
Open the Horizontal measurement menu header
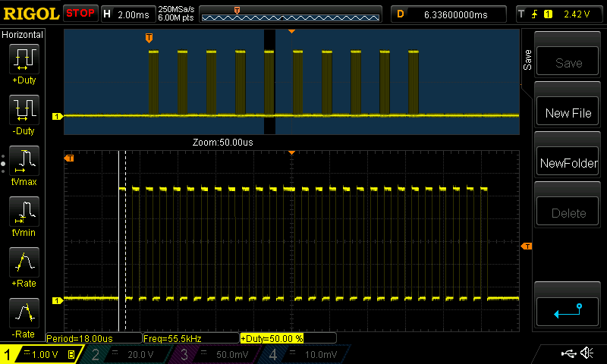[23, 35]
